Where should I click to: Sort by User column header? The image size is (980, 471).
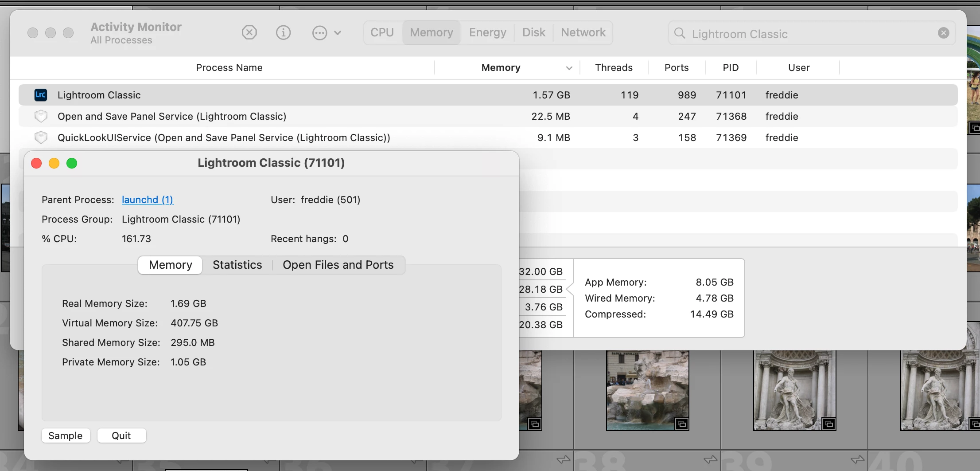pyautogui.click(x=799, y=67)
